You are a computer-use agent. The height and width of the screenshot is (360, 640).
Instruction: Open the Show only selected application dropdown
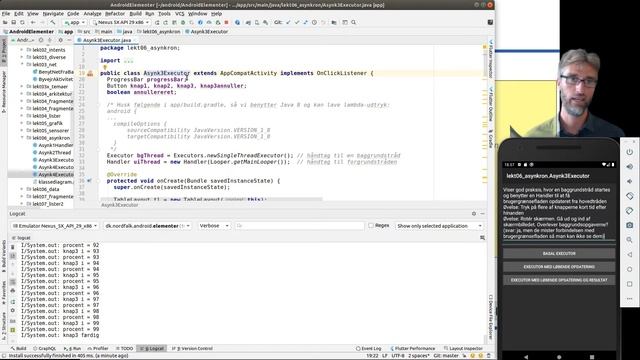439,226
